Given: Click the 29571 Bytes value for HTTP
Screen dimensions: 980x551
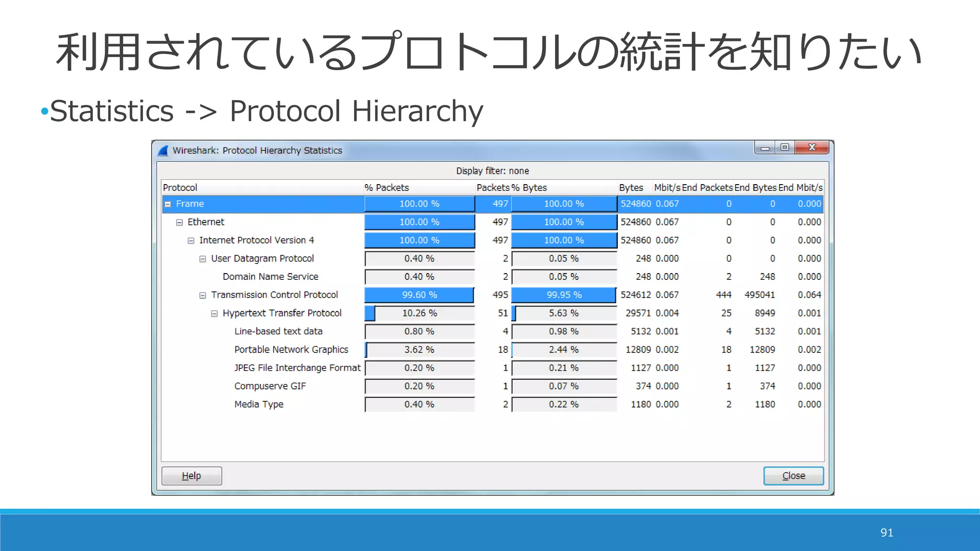Looking at the screenshot, I should click(x=638, y=313).
